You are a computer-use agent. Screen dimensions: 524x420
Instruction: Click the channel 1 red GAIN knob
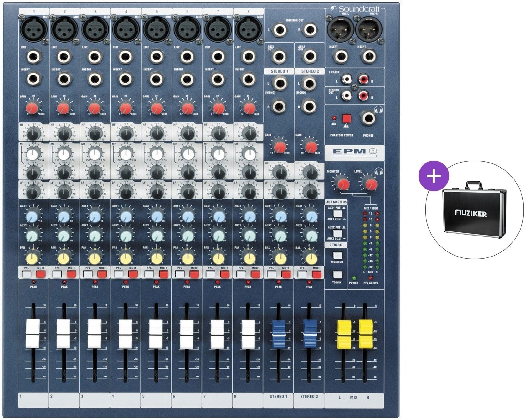click(x=32, y=108)
